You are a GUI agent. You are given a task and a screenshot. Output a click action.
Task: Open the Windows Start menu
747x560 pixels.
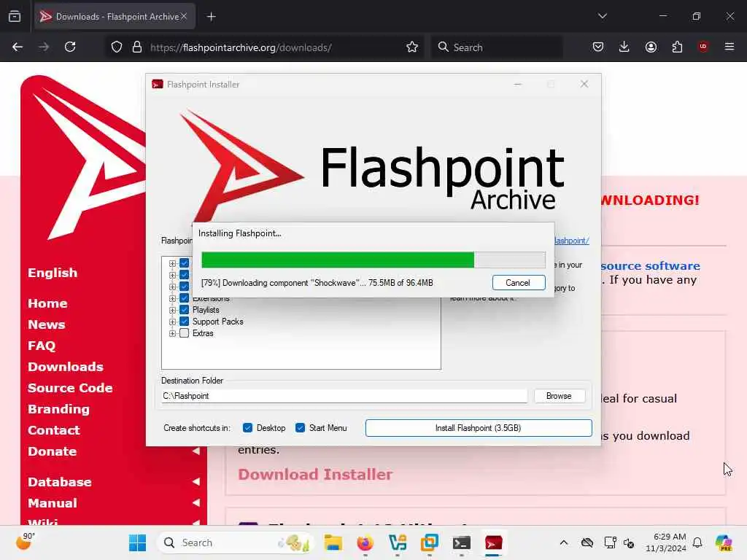point(138,542)
